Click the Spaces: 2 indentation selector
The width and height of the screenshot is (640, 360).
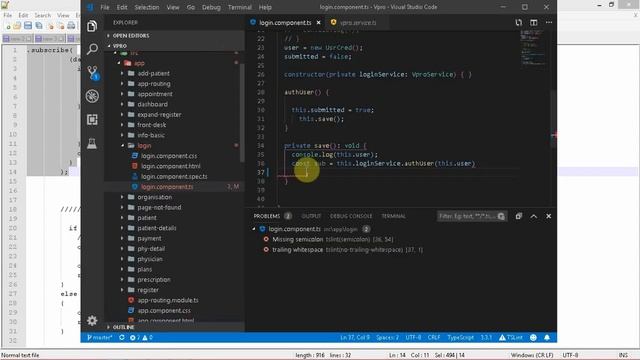(x=387, y=338)
